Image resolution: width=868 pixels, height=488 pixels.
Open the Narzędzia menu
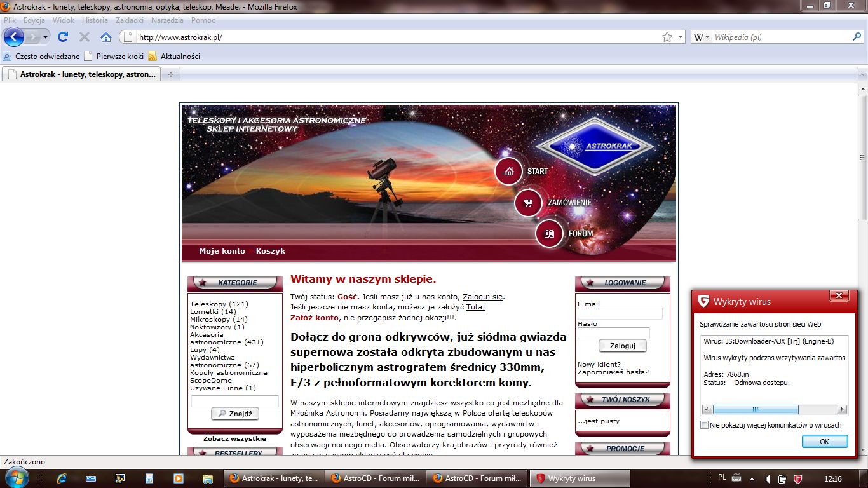click(x=167, y=20)
